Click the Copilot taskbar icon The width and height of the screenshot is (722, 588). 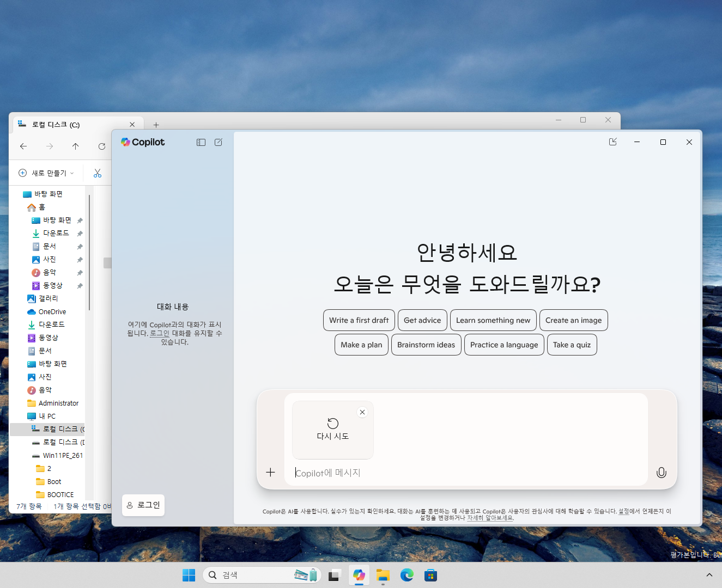click(359, 575)
